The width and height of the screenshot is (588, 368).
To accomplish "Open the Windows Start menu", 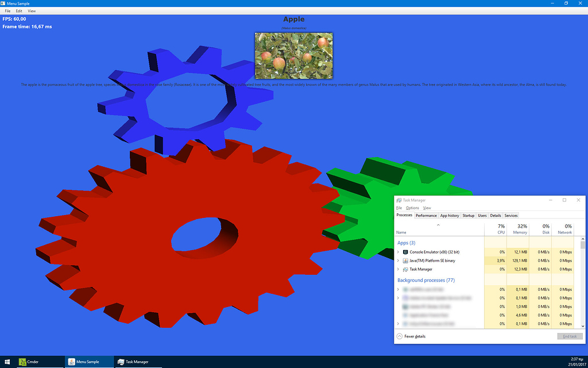I will click(x=7, y=362).
